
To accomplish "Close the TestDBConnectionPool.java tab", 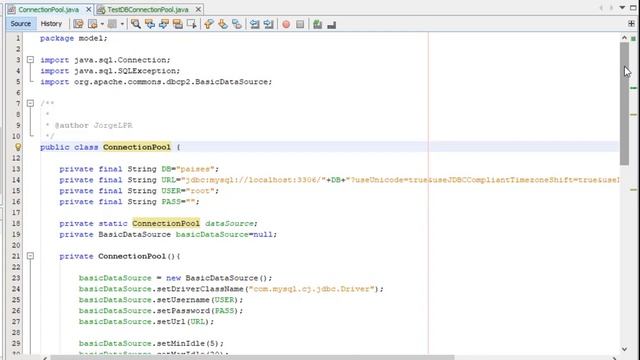I will point(198,9).
